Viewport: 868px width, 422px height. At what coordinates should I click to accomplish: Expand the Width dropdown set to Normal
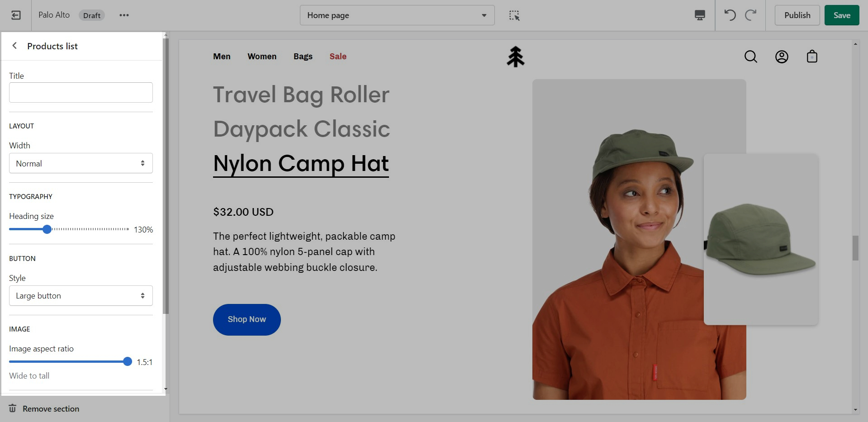(81, 163)
